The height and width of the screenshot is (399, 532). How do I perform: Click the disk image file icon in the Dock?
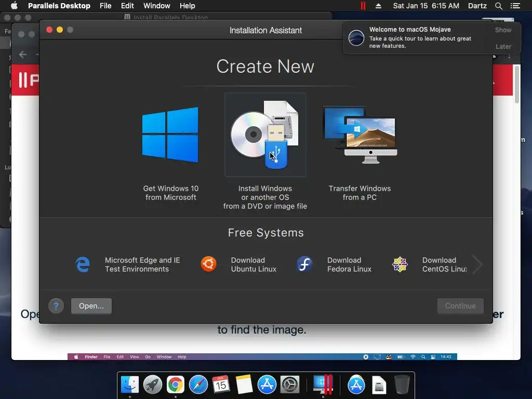click(x=379, y=385)
